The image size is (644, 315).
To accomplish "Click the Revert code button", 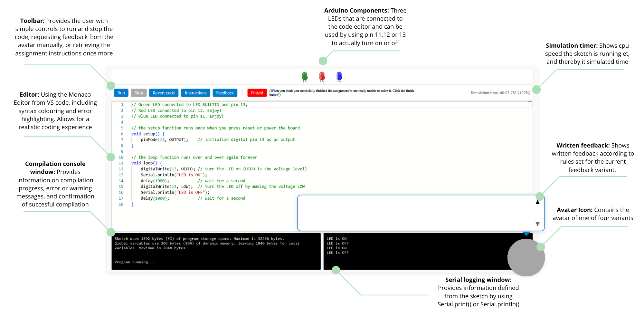I will (164, 93).
